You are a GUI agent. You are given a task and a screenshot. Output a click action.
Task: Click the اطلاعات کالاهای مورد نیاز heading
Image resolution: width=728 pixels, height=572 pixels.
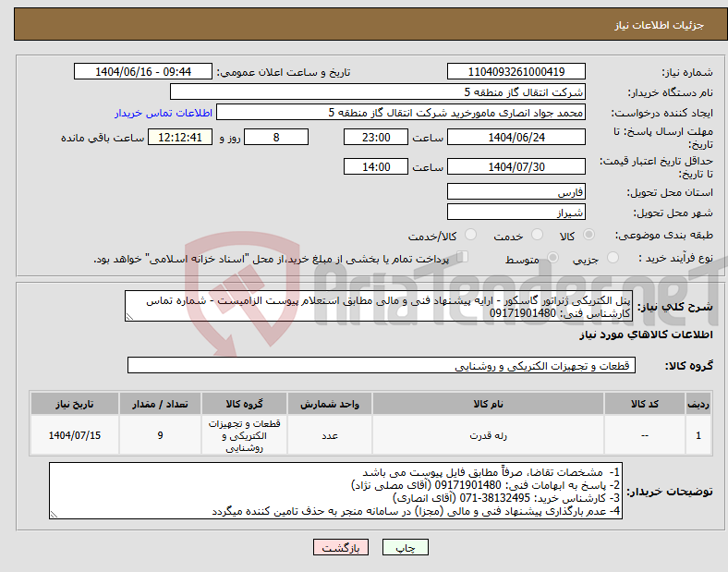(646, 335)
